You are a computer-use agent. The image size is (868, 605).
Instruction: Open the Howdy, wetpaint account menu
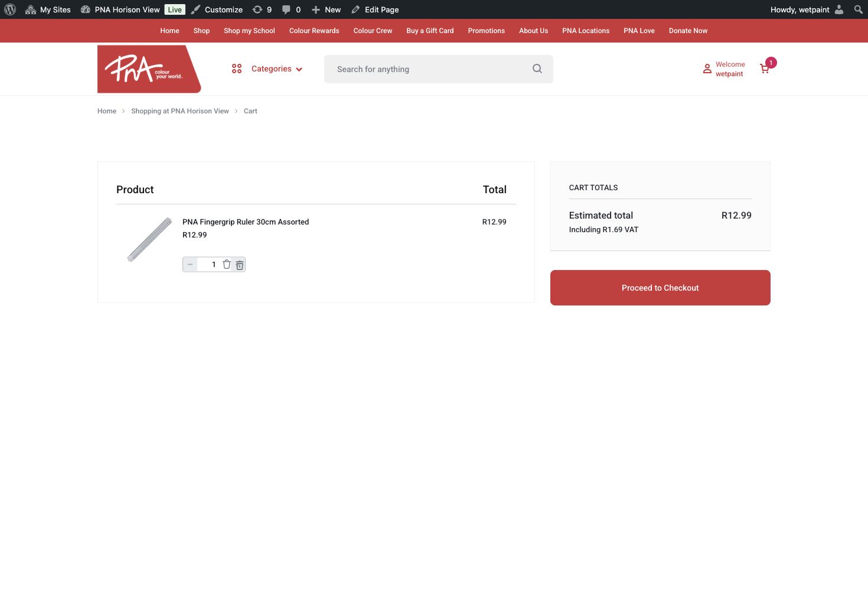(x=807, y=9)
